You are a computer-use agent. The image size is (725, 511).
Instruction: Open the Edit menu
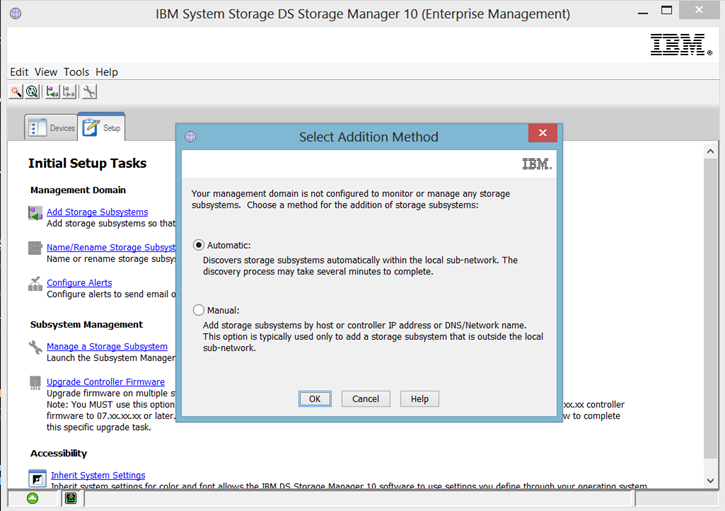[x=19, y=72]
